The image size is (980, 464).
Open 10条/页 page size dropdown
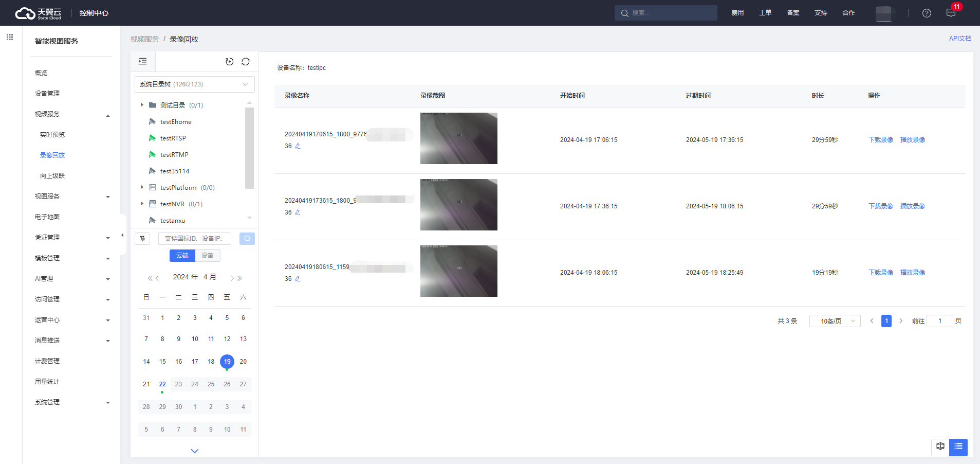(835, 321)
